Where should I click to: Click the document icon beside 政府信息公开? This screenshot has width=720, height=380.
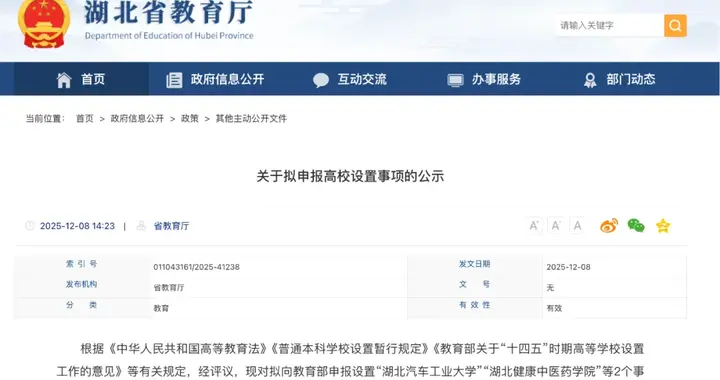coord(174,80)
